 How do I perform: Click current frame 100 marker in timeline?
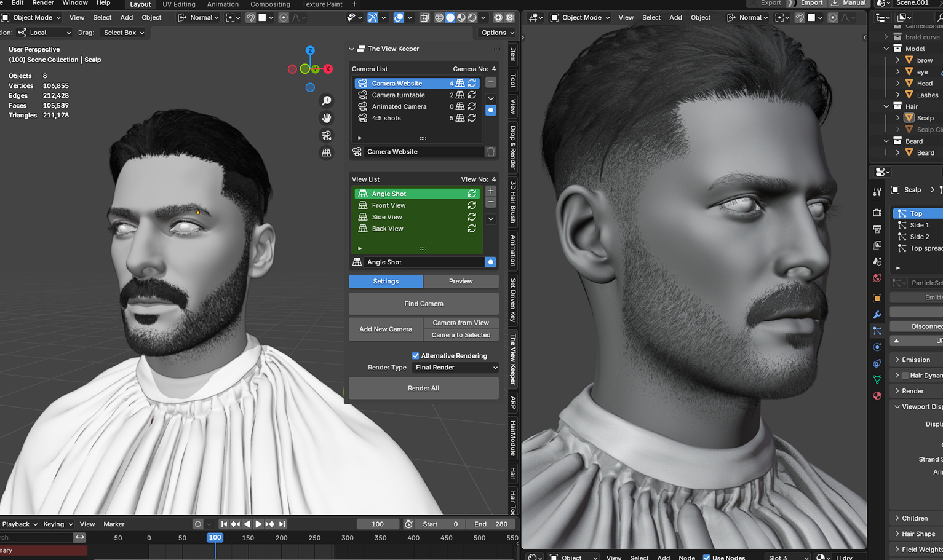[x=215, y=538]
